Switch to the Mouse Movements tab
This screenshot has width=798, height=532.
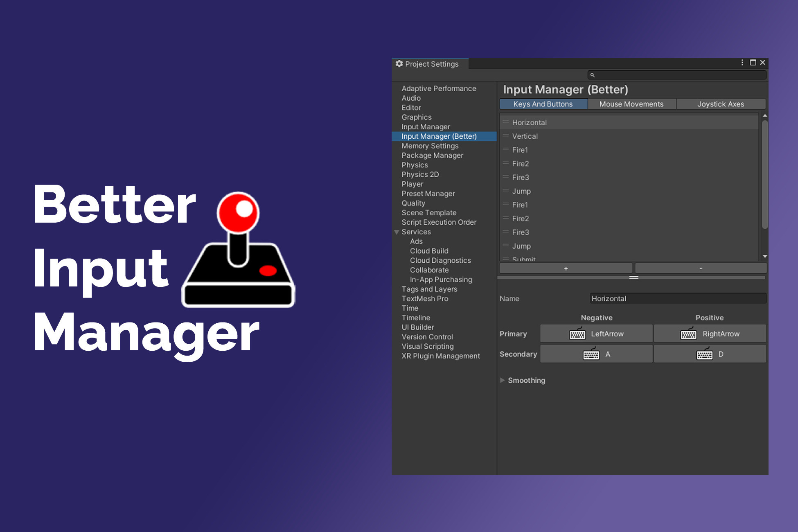pos(631,104)
